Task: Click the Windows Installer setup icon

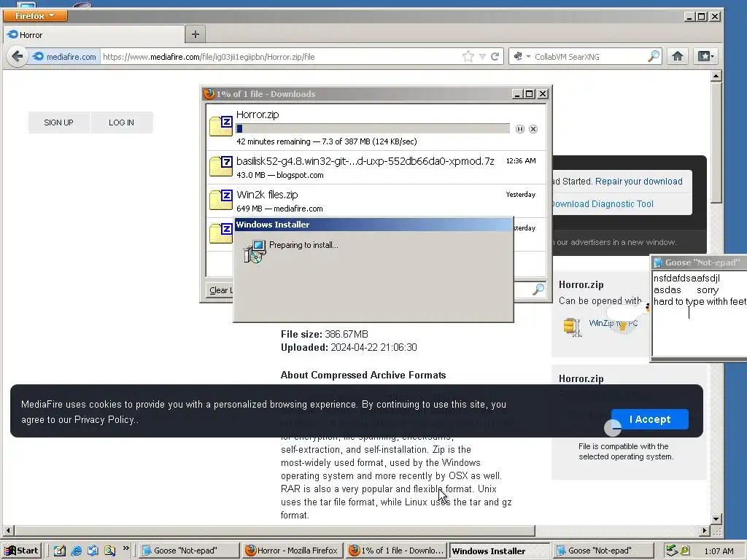Action: 255,251
